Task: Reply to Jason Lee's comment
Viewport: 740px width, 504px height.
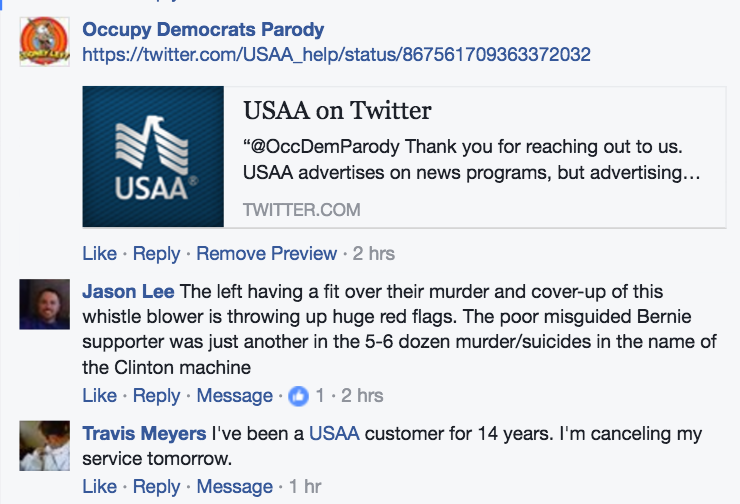Action: [156, 396]
